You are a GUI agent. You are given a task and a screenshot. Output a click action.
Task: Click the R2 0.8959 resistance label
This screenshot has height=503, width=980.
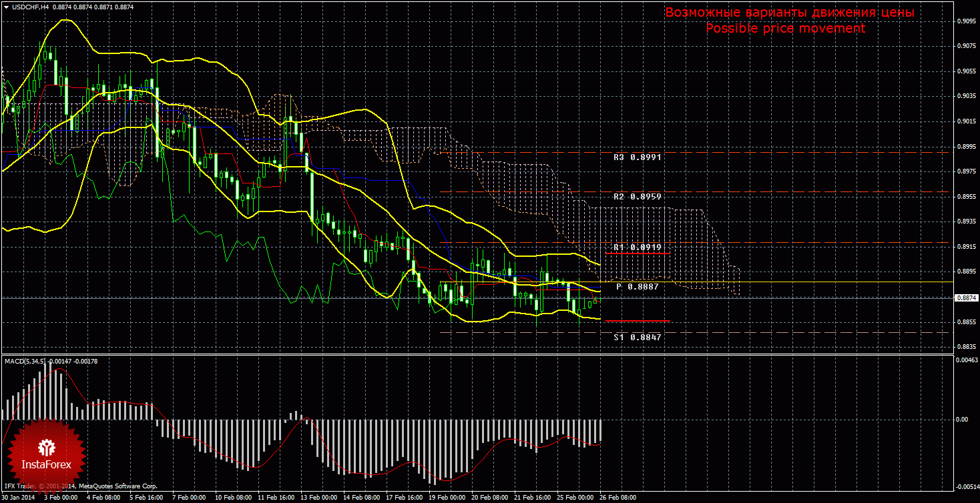[x=638, y=197]
